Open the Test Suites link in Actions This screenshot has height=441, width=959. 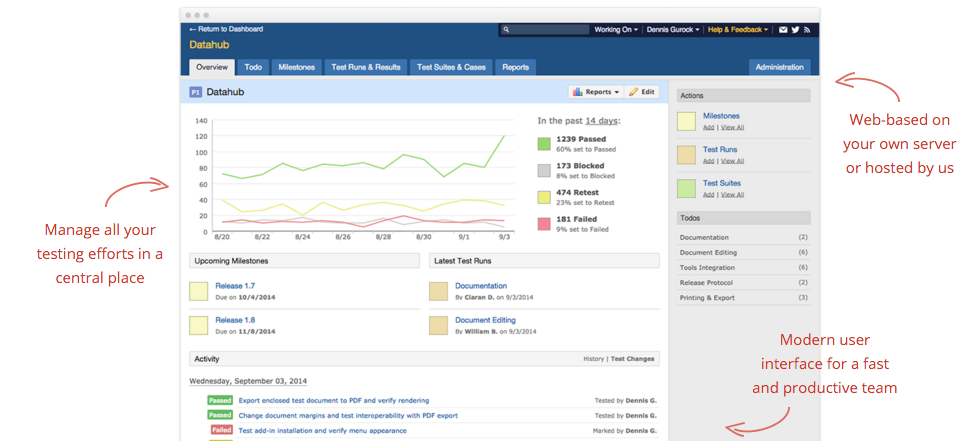(722, 183)
